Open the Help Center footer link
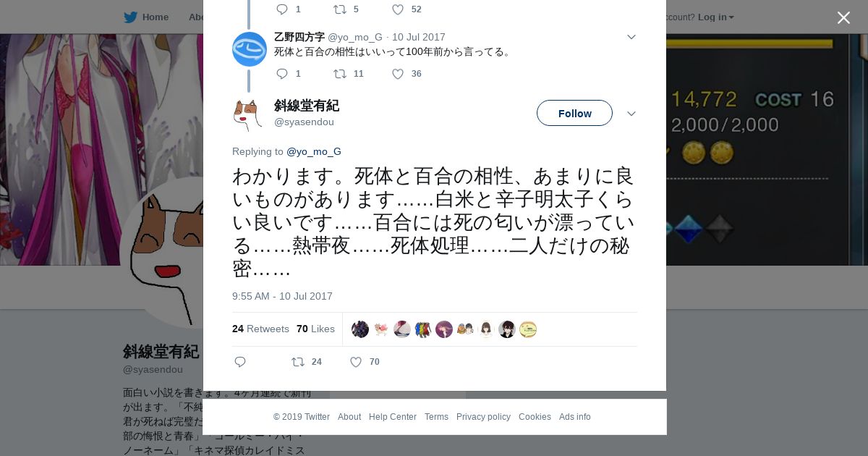The width and height of the screenshot is (868, 456). [393, 417]
